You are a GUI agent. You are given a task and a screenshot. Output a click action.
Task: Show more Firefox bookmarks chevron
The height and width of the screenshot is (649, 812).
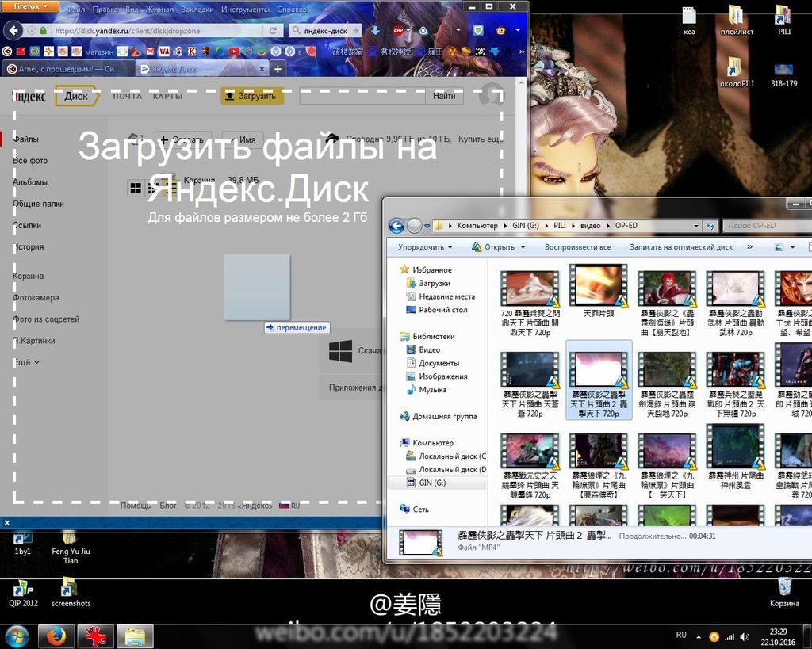(x=522, y=52)
